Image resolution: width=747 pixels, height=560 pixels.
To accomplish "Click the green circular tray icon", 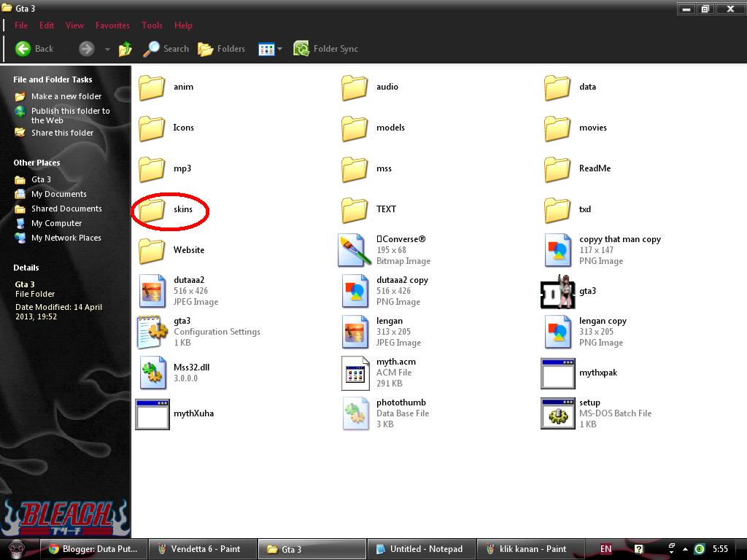I will coord(700,549).
